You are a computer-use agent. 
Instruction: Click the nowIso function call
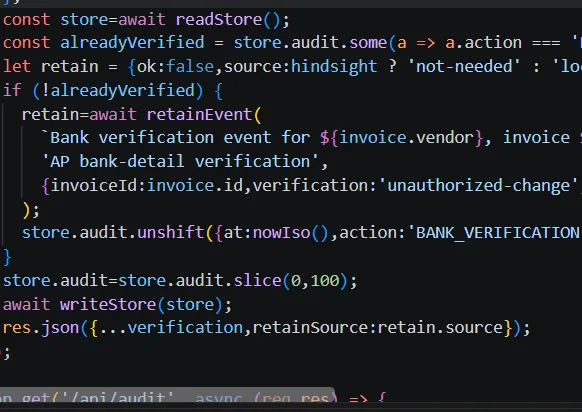(281, 233)
